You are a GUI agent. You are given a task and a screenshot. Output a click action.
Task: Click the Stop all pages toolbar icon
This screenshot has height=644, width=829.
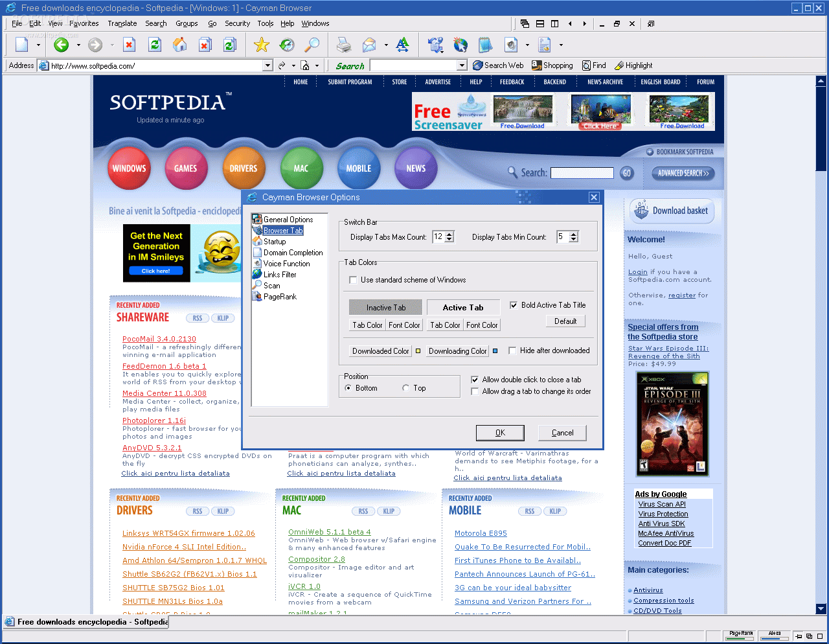(x=205, y=45)
